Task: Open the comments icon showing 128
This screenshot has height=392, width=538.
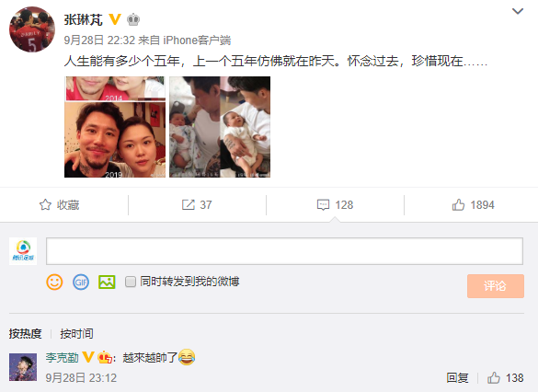Action: point(323,205)
